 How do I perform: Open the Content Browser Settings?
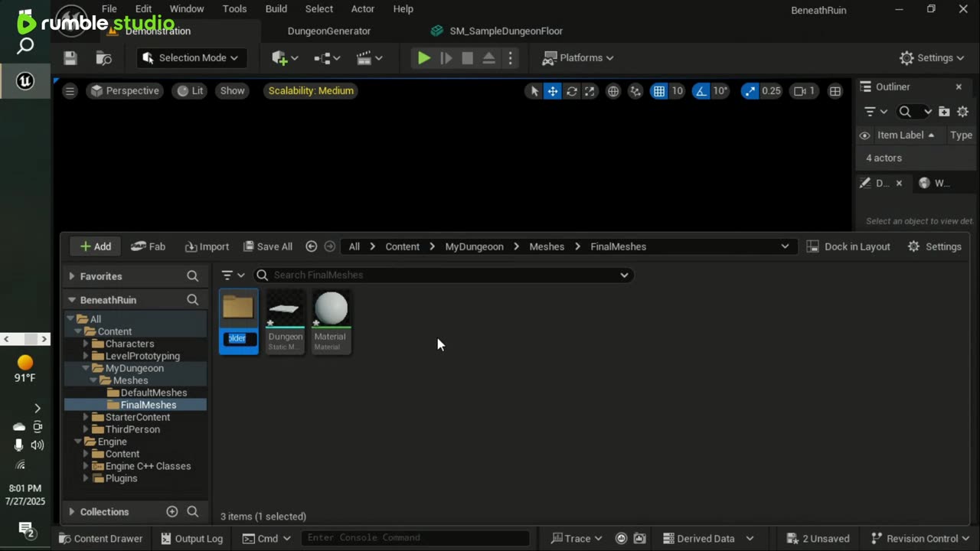(934, 246)
